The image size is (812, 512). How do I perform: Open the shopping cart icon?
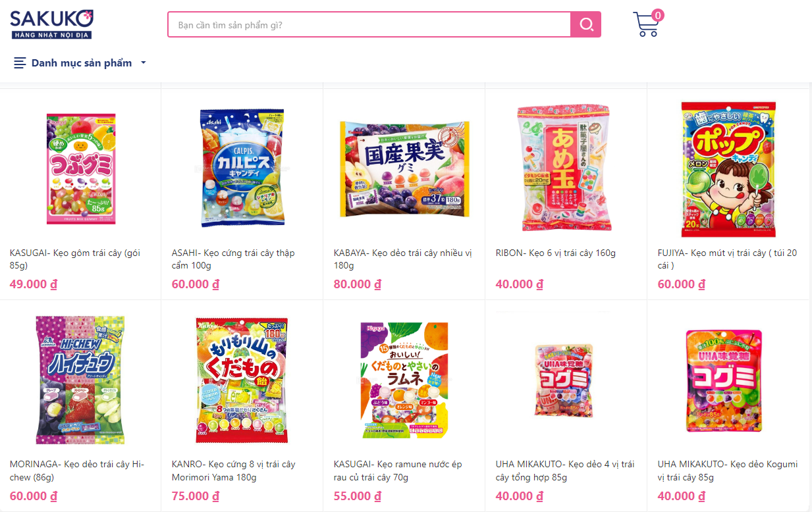[646, 24]
